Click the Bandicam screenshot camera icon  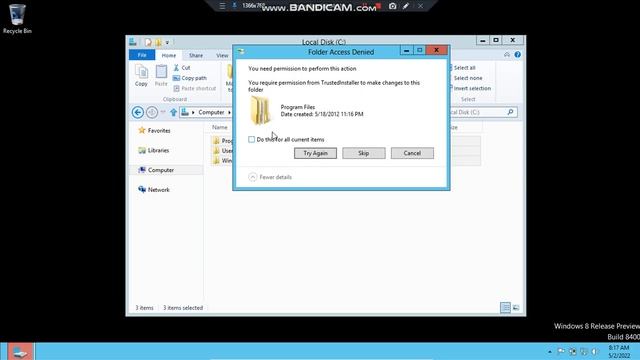393,6
